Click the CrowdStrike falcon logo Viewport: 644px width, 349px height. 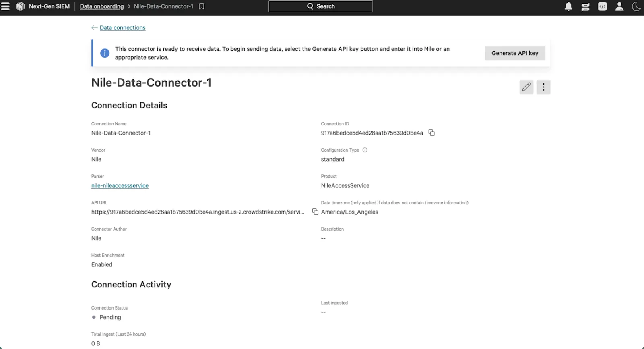pyautogui.click(x=20, y=6)
